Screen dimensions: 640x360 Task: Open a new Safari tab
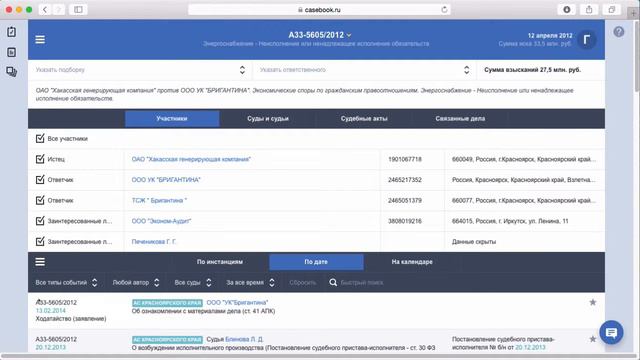tap(633, 13)
